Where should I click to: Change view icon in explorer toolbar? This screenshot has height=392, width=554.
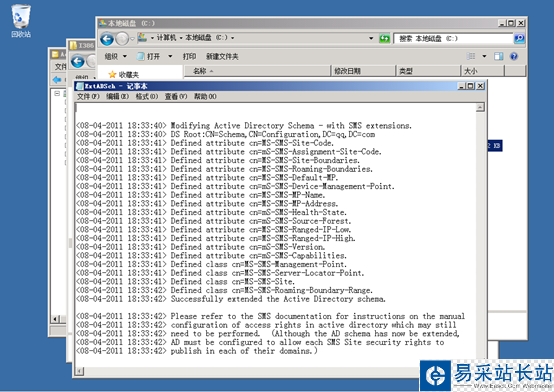pyautogui.click(x=471, y=56)
